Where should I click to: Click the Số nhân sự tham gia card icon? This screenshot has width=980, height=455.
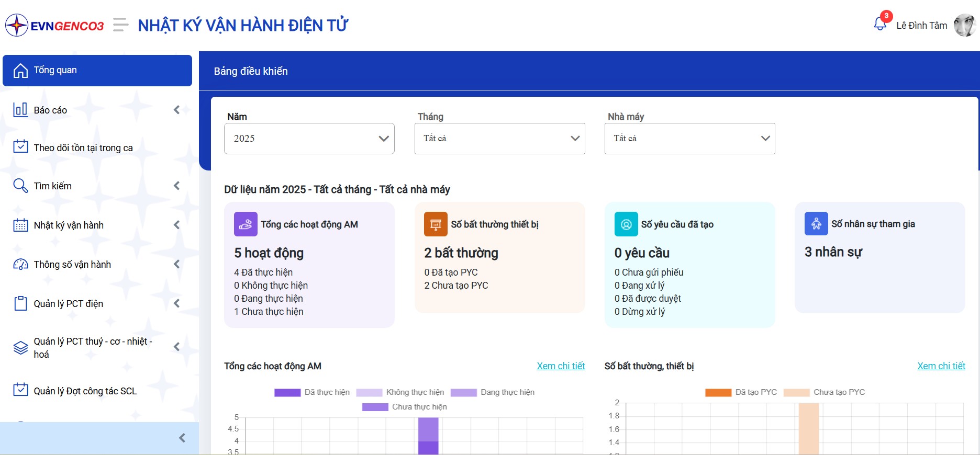(816, 224)
